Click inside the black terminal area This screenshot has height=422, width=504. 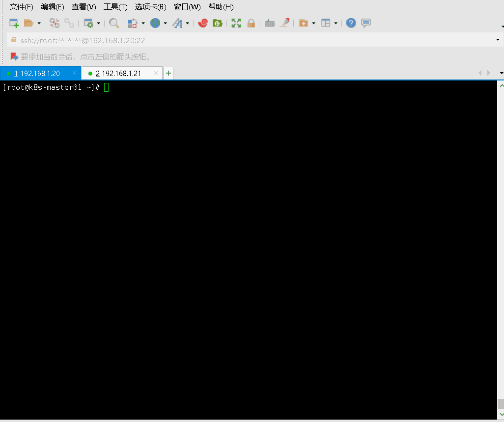click(x=246, y=221)
